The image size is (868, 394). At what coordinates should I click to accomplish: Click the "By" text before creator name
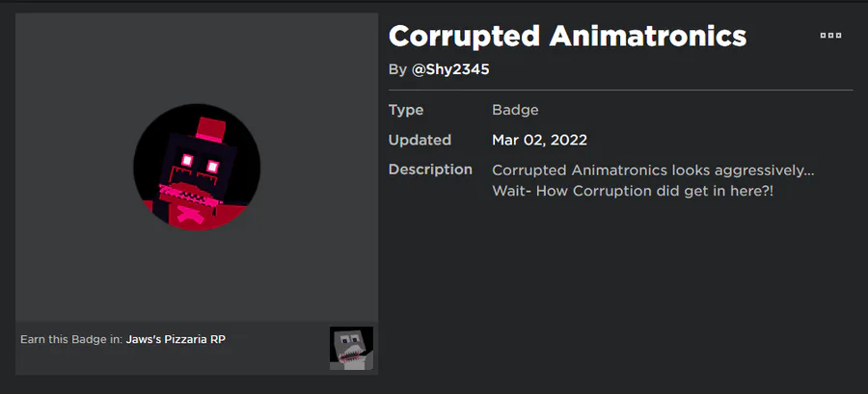click(397, 69)
